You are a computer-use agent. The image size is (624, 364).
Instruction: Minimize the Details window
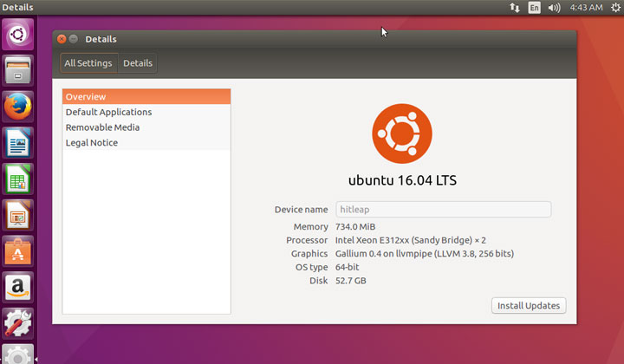[x=73, y=39]
